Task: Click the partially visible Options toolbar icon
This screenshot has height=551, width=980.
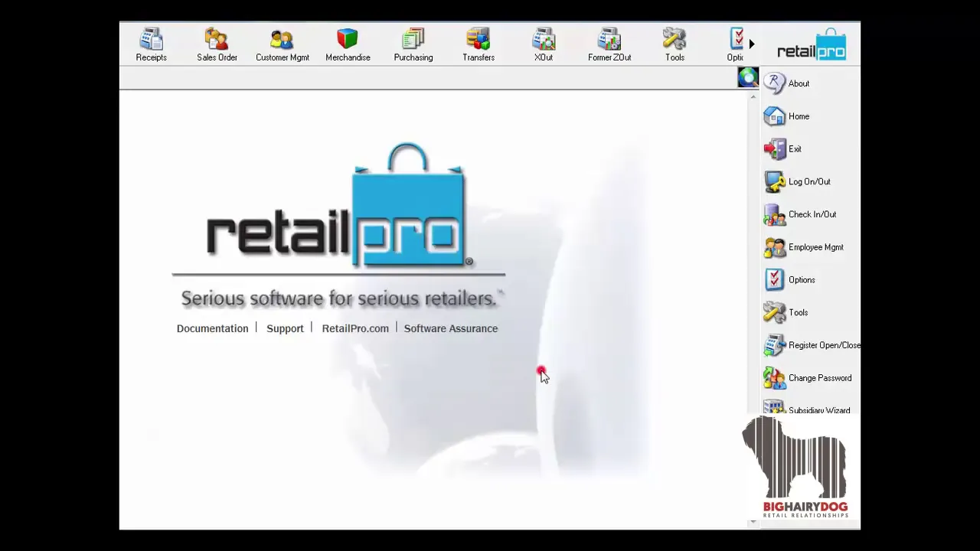Action: click(x=735, y=44)
